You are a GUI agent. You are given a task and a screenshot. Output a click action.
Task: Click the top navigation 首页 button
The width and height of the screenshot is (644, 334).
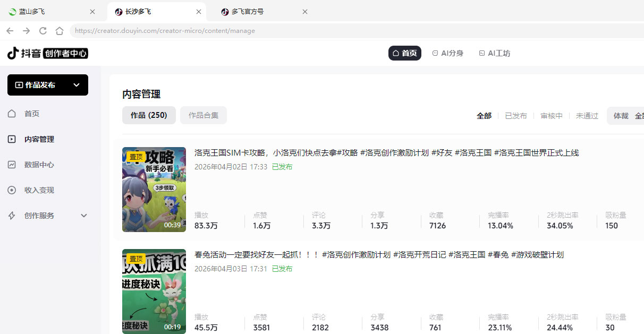pos(405,53)
